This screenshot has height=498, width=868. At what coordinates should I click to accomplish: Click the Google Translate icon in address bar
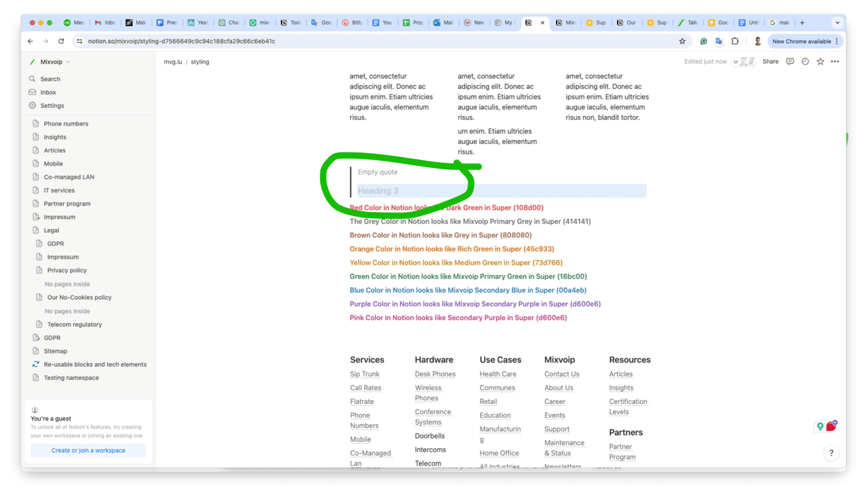(719, 41)
